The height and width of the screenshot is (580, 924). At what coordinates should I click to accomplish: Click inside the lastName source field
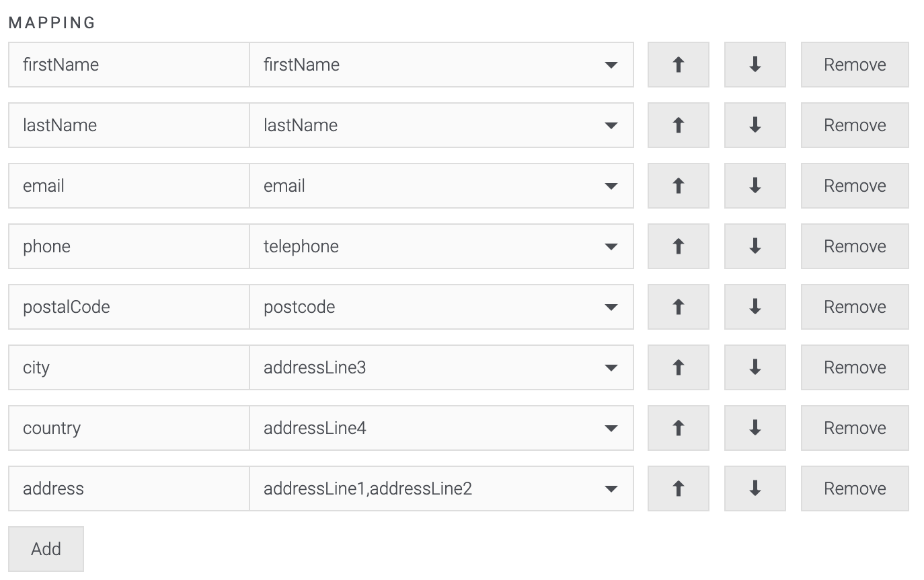[128, 125]
